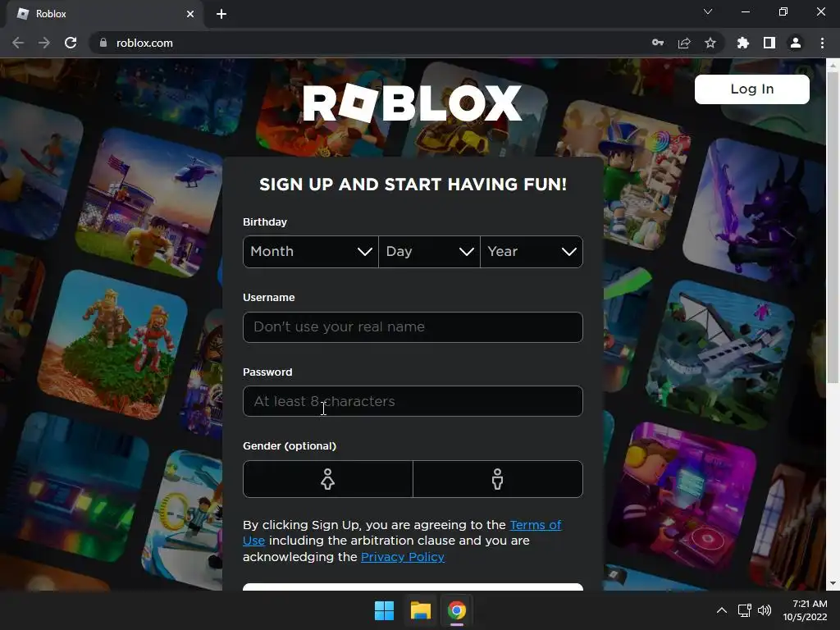Click the Password input field

click(413, 401)
